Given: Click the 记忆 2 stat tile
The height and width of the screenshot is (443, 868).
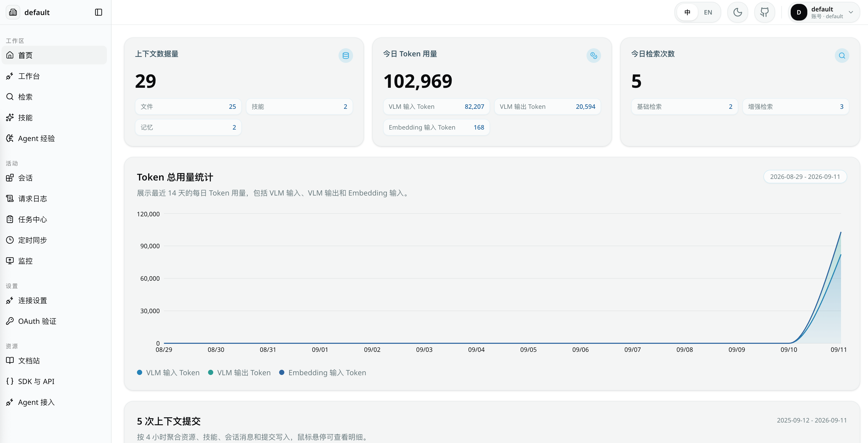Looking at the screenshot, I should click(188, 127).
